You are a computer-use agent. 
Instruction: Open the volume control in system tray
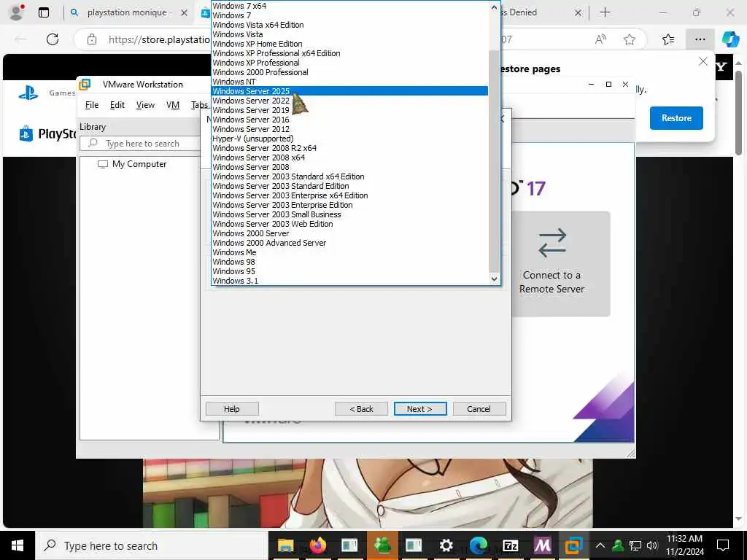(x=652, y=545)
